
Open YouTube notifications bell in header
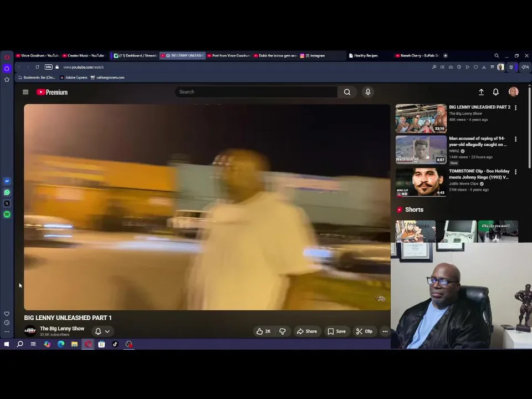[x=495, y=92]
